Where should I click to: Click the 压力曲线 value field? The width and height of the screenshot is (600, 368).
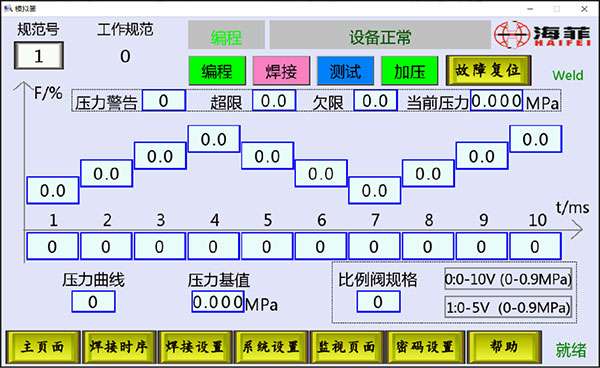pos(93,302)
